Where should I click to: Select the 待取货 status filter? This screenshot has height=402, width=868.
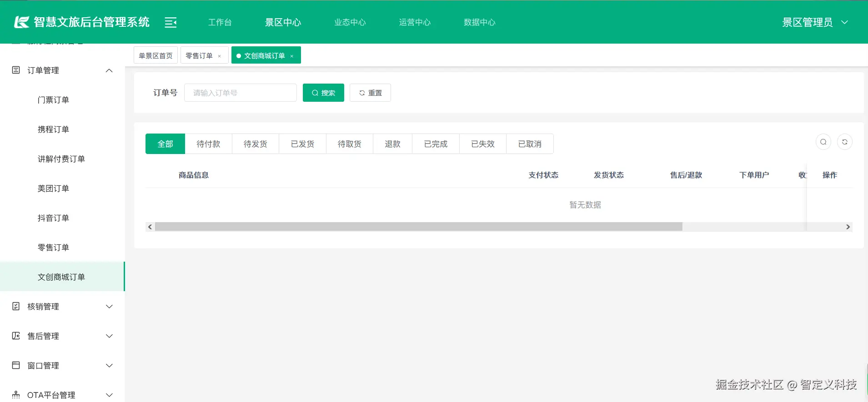(x=350, y=144)
